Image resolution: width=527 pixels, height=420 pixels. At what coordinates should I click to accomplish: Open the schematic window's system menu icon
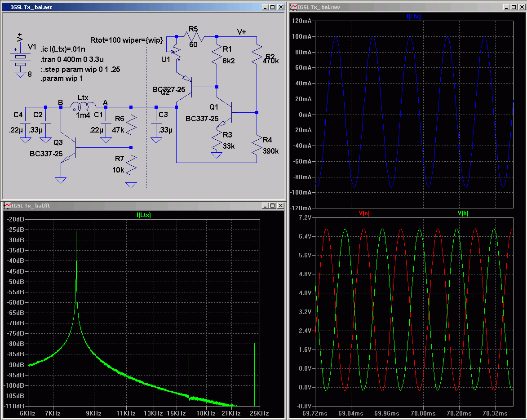coord(6,7)
